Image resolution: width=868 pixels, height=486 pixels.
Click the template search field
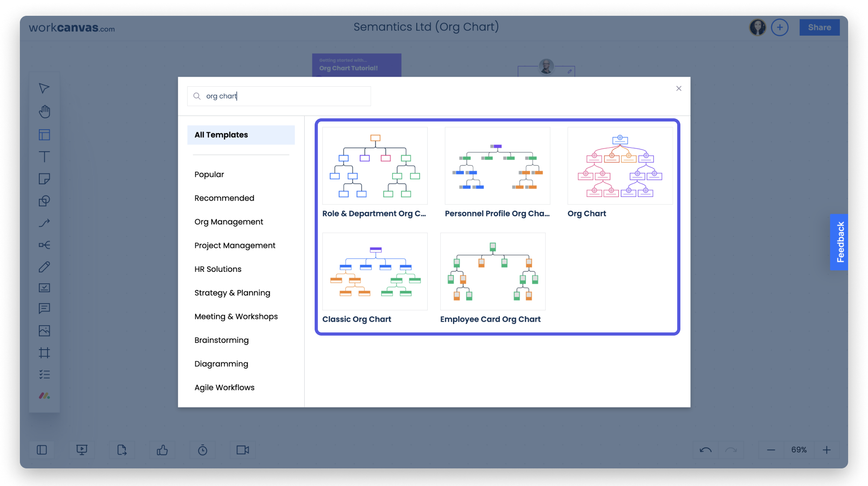coord(279,96)
